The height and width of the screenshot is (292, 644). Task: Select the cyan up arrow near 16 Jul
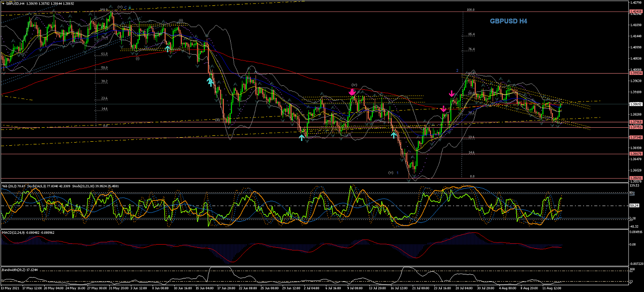coord(394,134)
